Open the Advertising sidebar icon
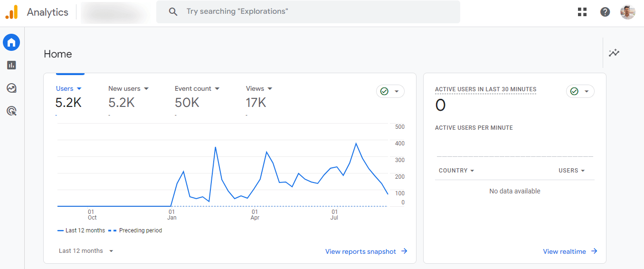The width and height of the screenshot is (644, 269). pyautogui.click(x=11, y=111)
